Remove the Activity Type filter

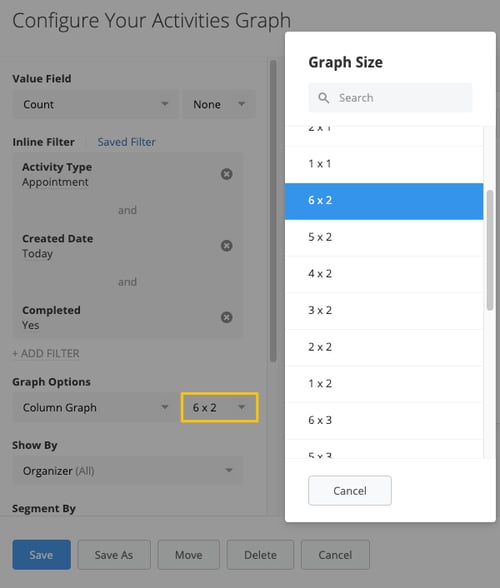click(x=226, y=174)
